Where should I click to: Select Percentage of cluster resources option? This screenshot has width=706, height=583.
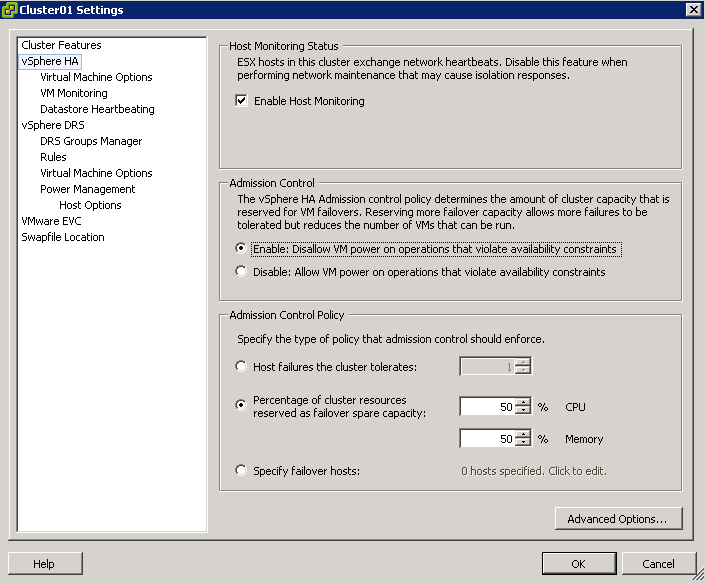[x=241, y=406]
